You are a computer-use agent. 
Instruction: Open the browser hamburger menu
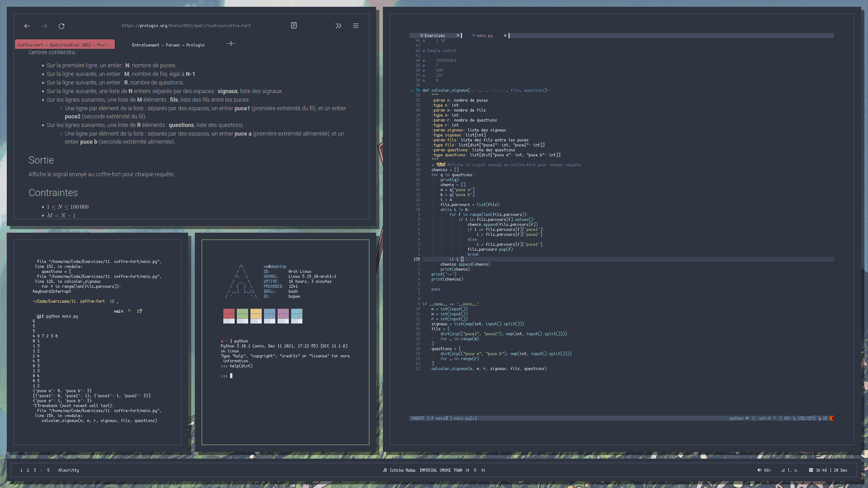tap(356, 26)
